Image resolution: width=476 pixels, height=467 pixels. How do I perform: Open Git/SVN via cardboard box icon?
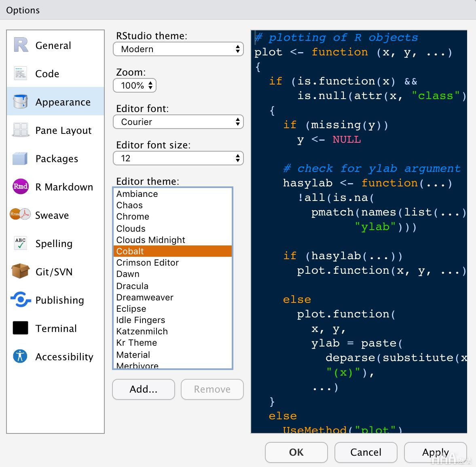(20, 271)
